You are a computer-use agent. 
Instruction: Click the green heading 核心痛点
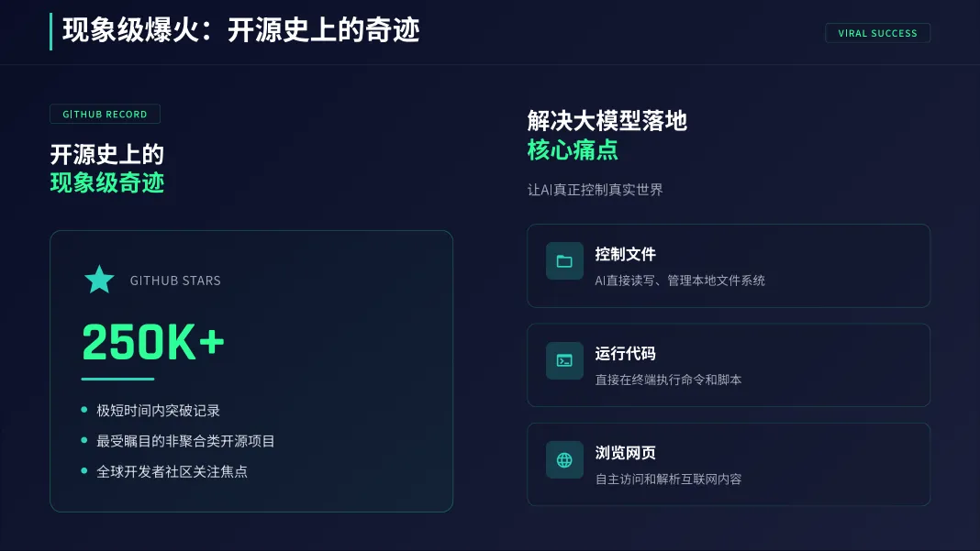[x=573, y=150]
